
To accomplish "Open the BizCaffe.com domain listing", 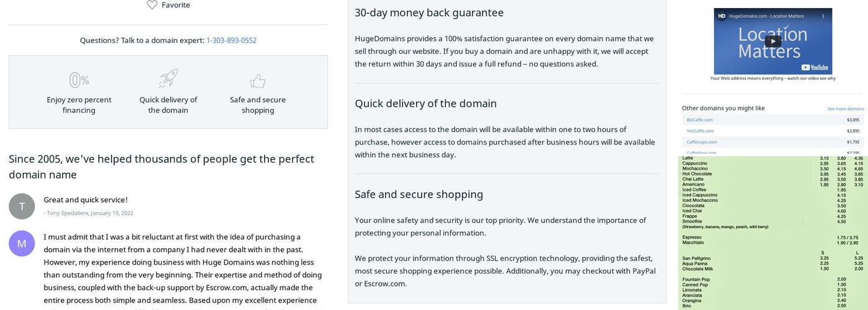I will [x=699, y=120].
